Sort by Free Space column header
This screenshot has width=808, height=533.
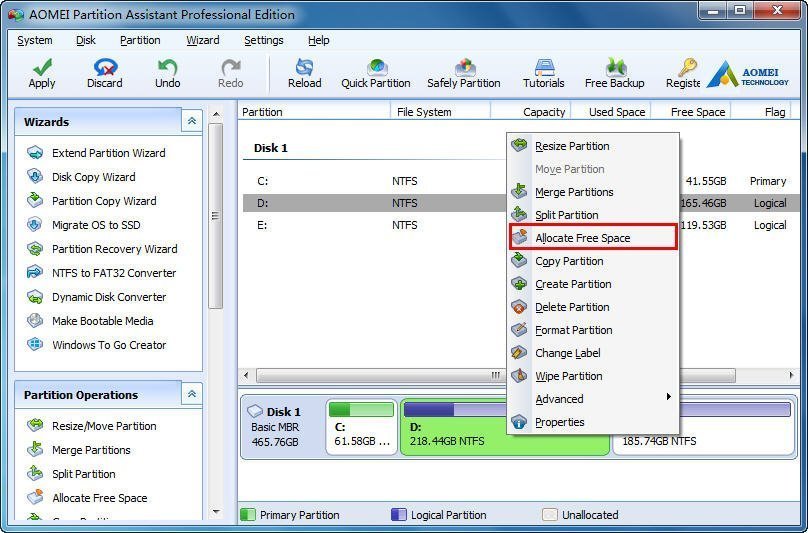691,111
